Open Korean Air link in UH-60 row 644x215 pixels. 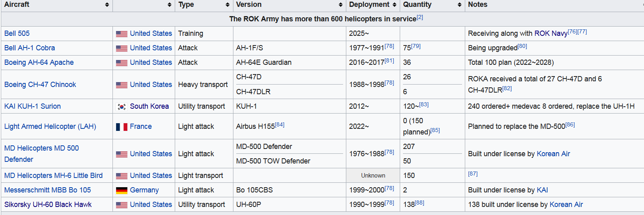(x=566, y=205)
